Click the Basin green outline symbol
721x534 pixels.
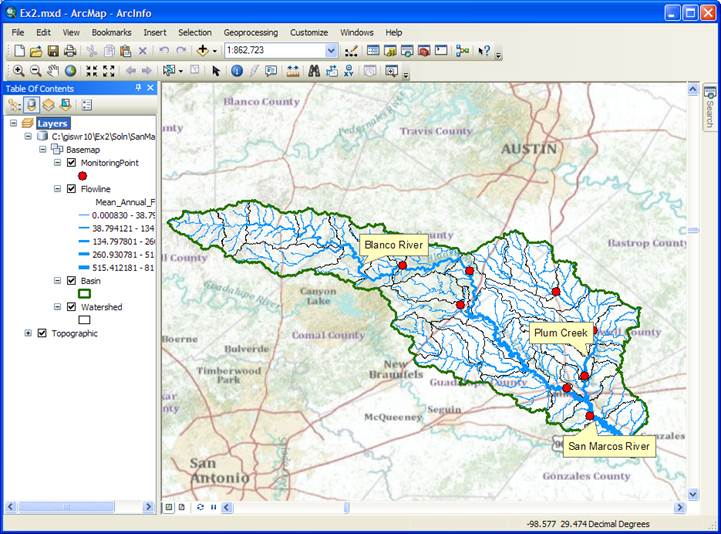84,294
